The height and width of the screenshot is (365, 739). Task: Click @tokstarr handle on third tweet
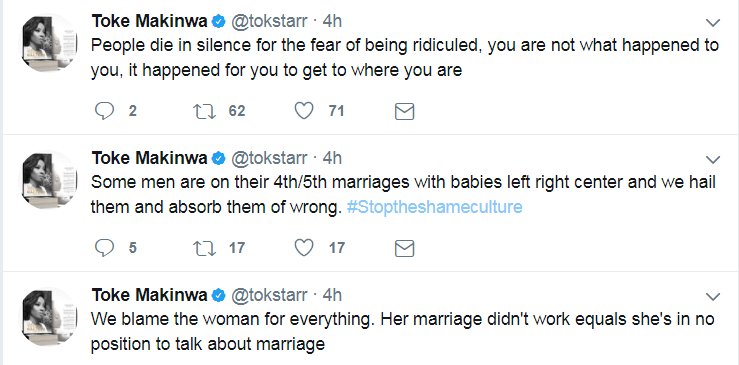[269, 295]
